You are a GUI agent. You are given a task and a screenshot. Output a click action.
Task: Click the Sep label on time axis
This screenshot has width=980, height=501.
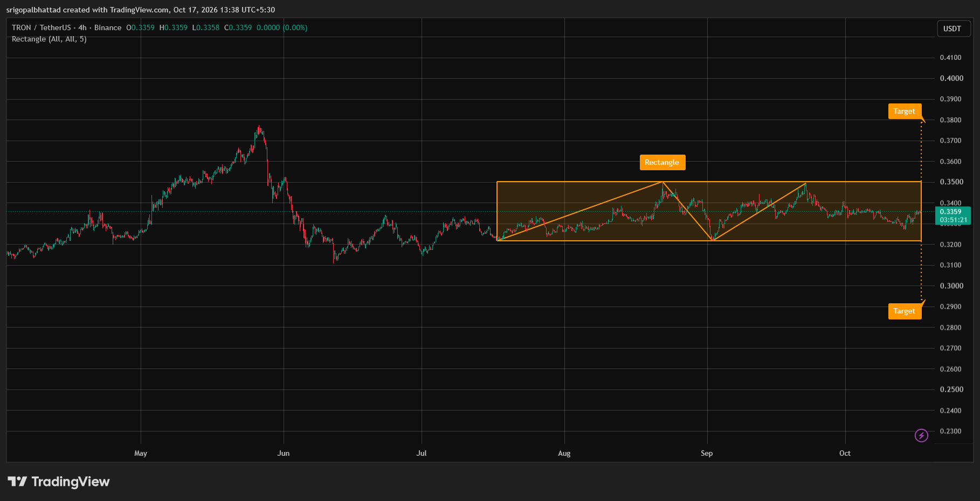click(x=707, y=453)
